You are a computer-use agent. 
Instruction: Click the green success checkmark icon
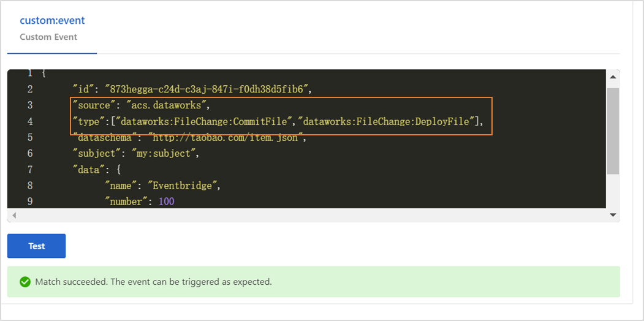pos(25,282)
